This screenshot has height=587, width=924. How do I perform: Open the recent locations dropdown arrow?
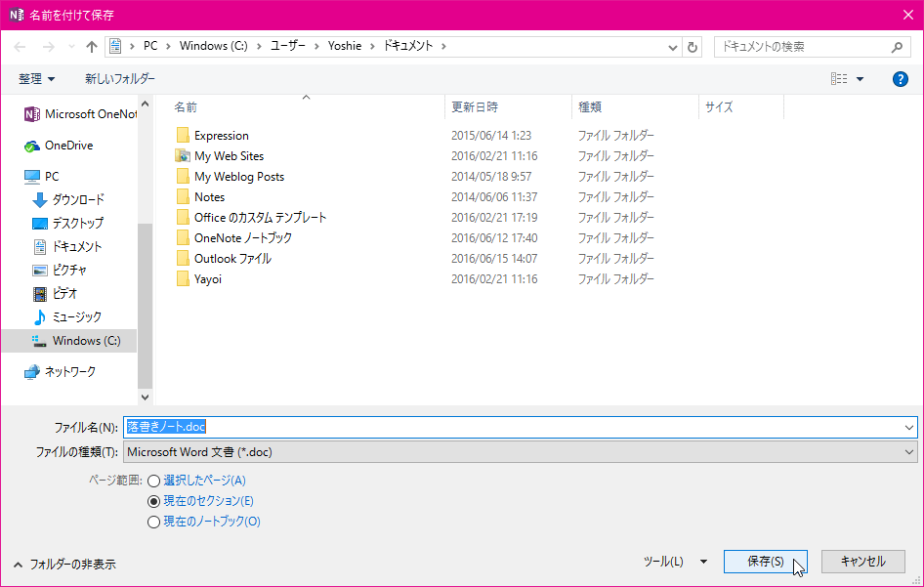point(71,47)
